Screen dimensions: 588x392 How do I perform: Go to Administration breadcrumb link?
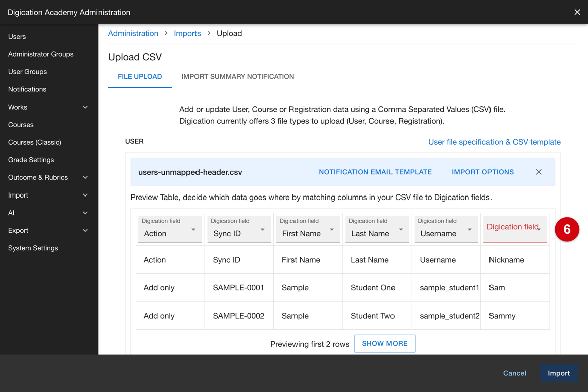[x=133, y=33]
